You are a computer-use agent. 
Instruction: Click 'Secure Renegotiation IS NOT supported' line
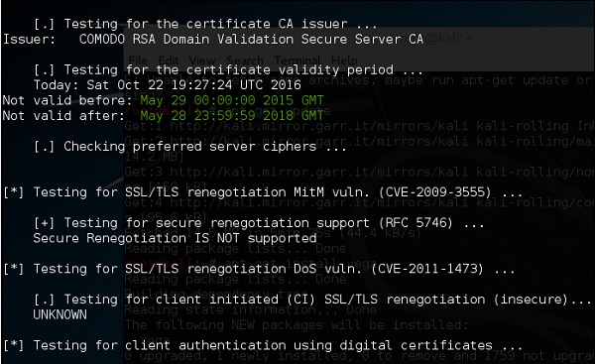pos(175,238)
